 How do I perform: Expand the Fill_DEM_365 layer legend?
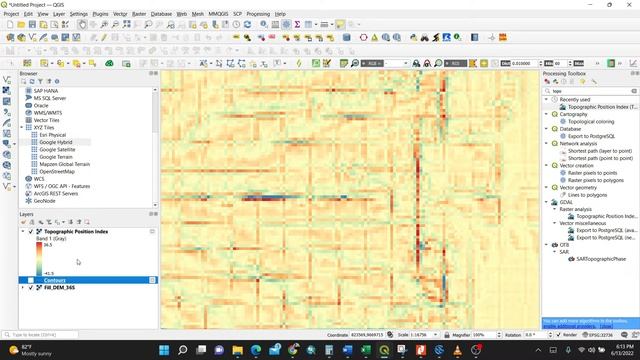pyautogui.click(x=23, y=288)
